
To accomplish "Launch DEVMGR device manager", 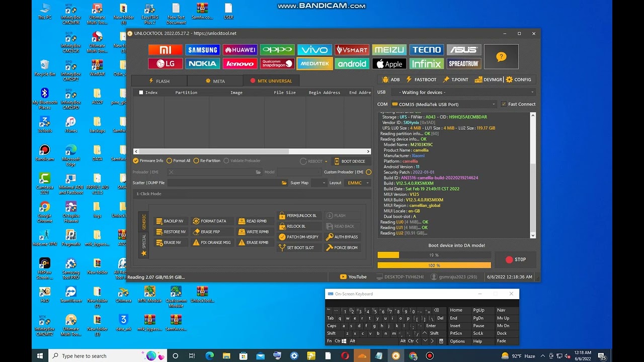I will [x=489, y=79].
